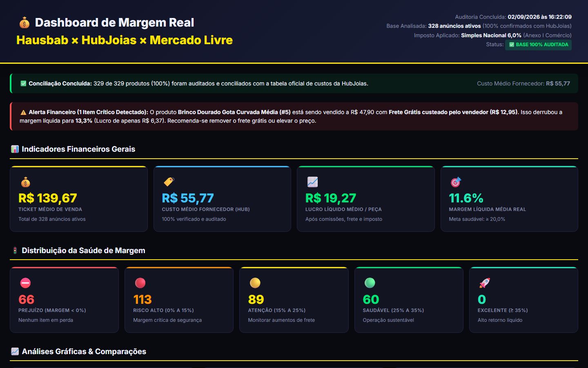Click the R$ 55,77 supplier cost card value
Image resolution: width=588 pixels, height=368 pixels.
pos(188,198)
